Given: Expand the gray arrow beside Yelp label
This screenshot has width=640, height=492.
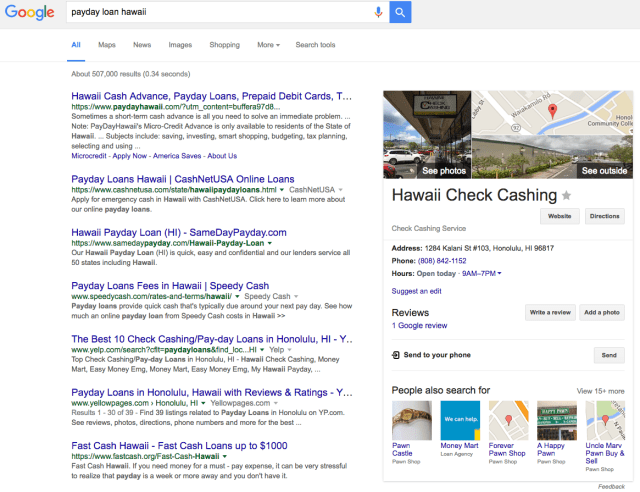Looking at the screenshot, I should pyautogui.click(x=289, y=350).
